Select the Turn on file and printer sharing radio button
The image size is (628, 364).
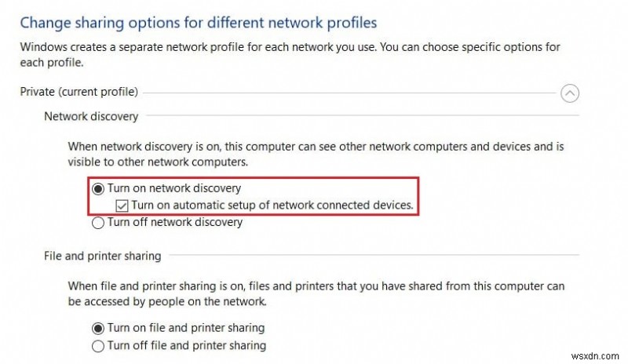pyautogui.click(x=99, y=328)
